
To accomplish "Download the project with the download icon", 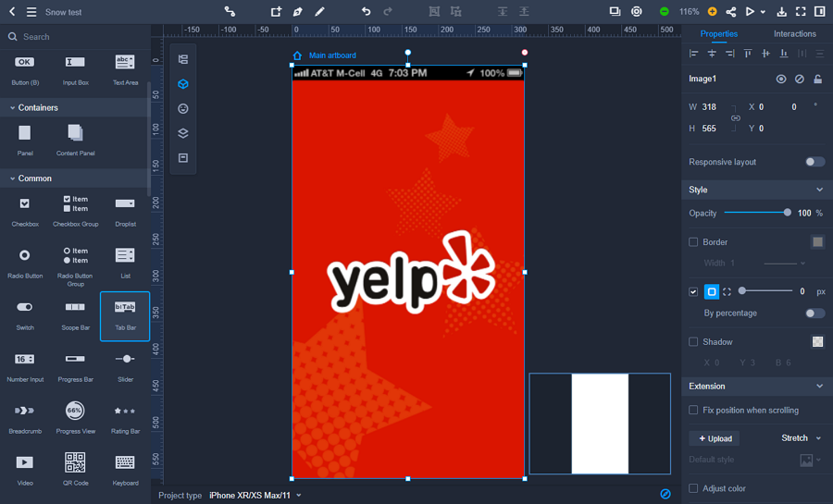I will coord(781,12).
